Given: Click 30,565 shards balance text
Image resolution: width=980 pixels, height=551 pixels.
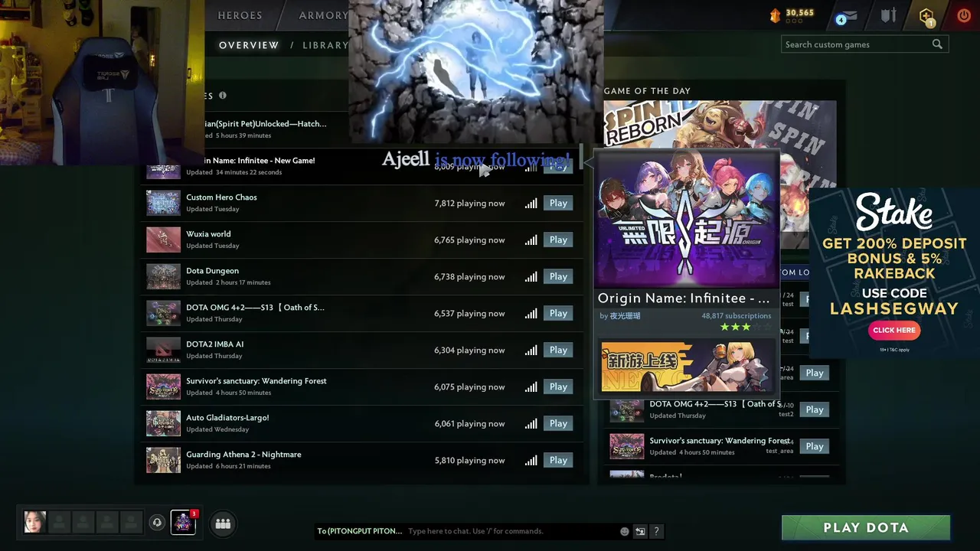Looking at the screenshot, I should 799,13.
